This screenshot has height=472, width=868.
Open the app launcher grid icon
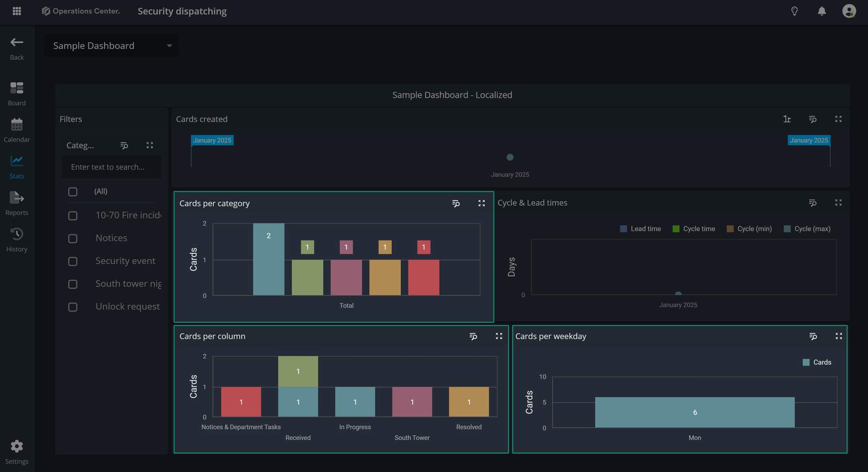17,11
